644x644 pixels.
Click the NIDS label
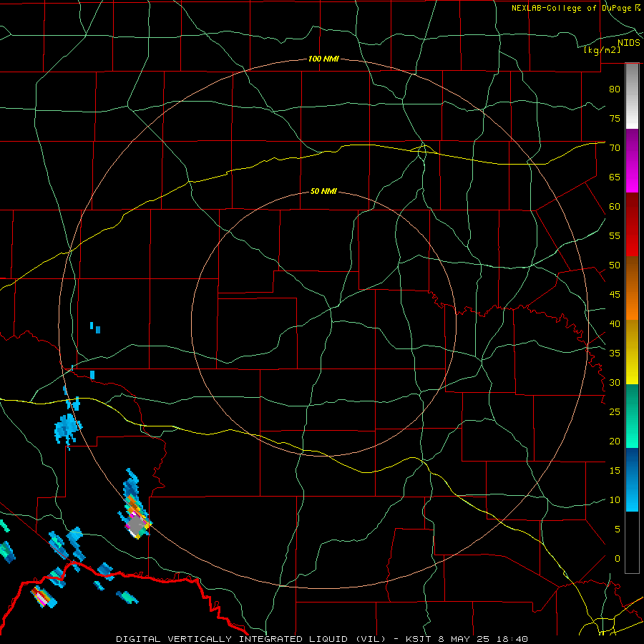[x=628, y=43]
